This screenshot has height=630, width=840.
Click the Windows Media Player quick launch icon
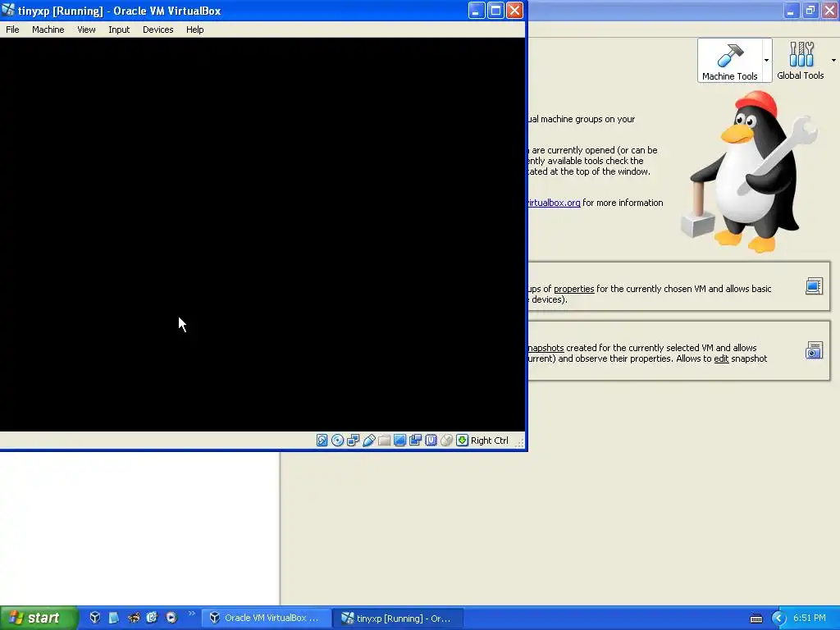(x=171, y=618)
